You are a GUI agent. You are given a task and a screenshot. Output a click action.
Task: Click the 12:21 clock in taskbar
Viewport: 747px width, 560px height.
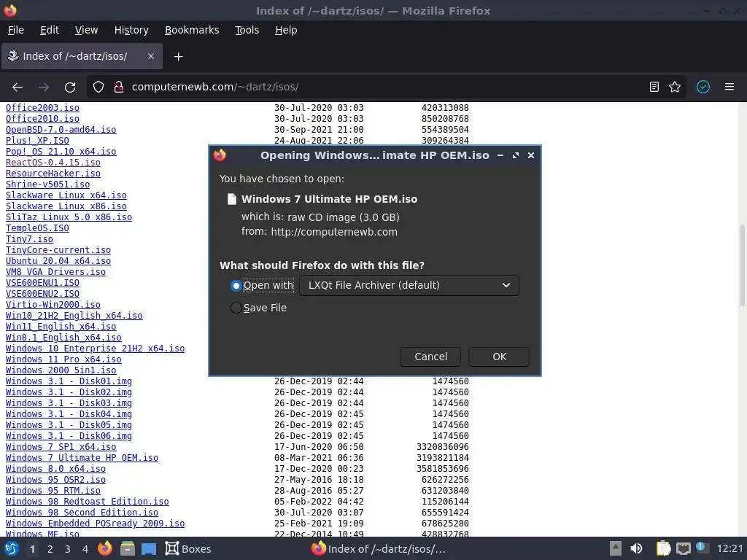tap(729, 549)
